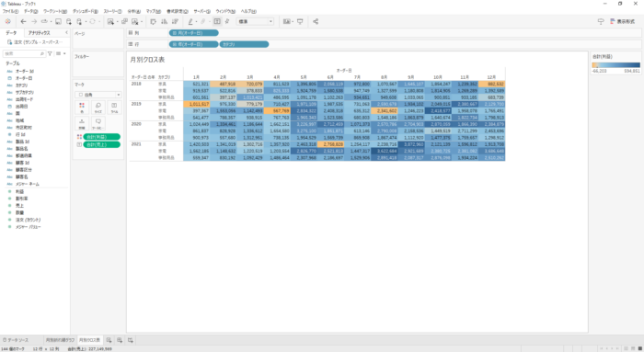Switch to the アナリティクス tab

(x=39, y=33)
